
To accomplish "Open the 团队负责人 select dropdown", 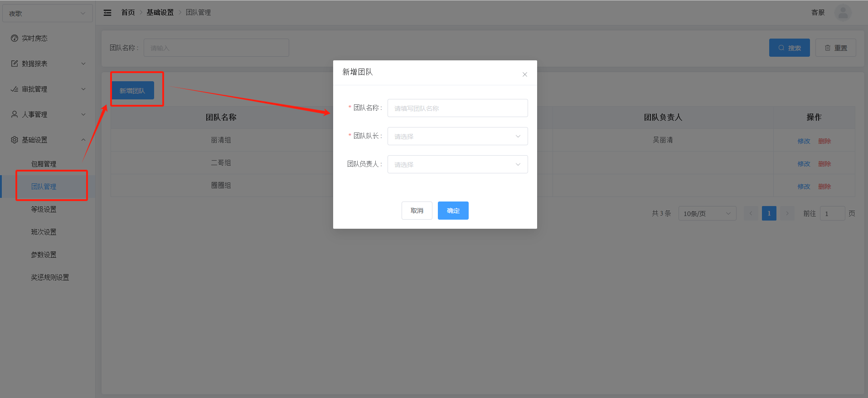I will pos(457,164).
